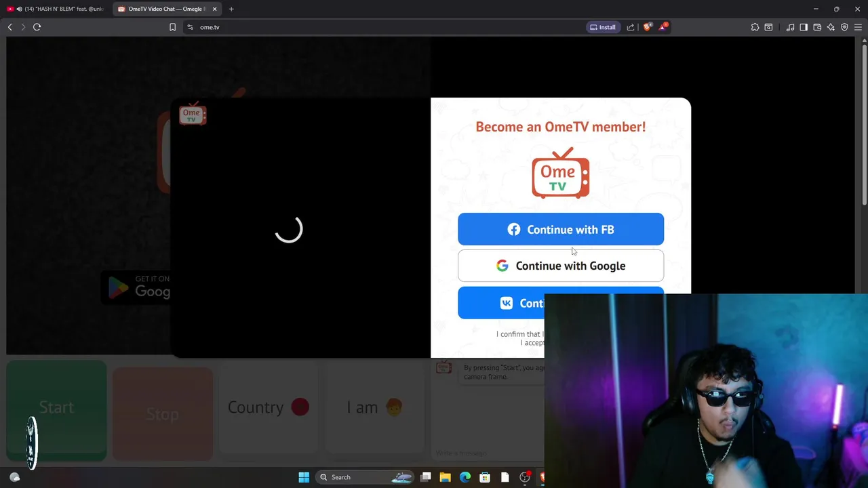Open the Brave Wallet icon

click(817, 27)
